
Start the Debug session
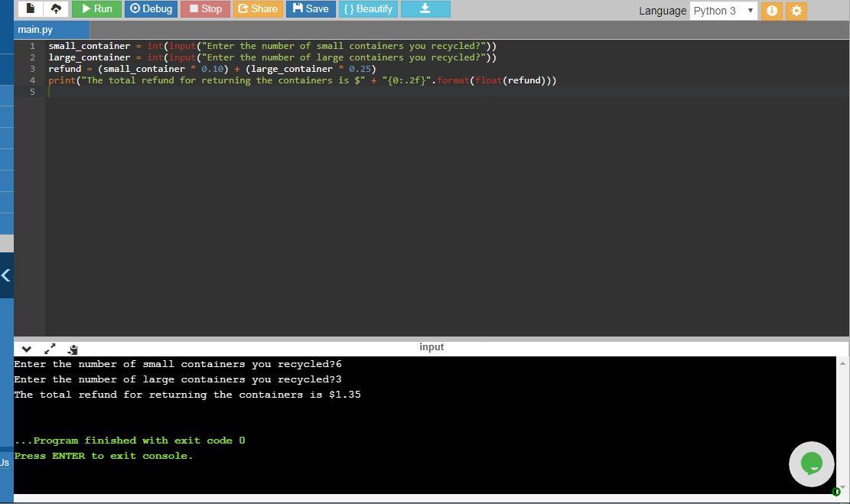point(151,8)
